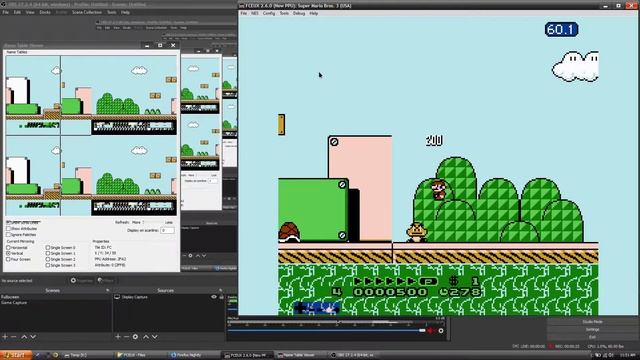Click the Studio Mode button
The height and width of the screenshot is (360, 640).
pyautogui.click(x=592, y=322)
